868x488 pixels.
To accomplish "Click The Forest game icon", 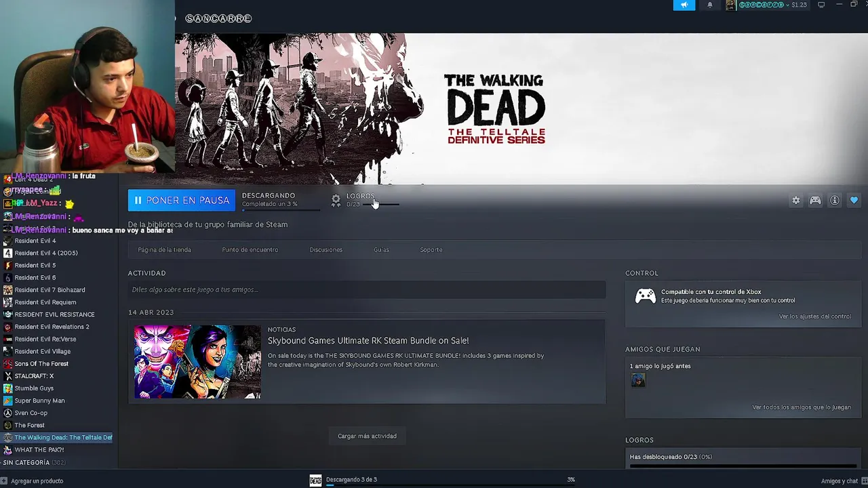I will (x=8, y=425).
